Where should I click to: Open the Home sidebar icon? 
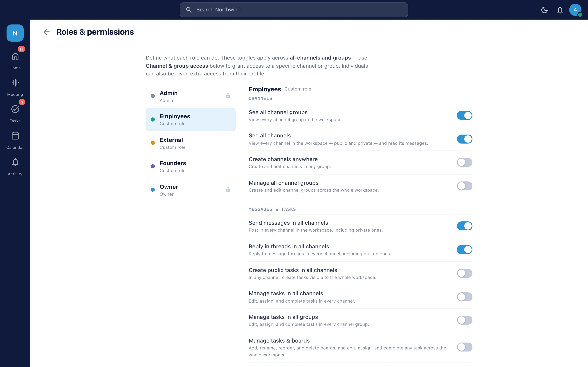(15, 56)
